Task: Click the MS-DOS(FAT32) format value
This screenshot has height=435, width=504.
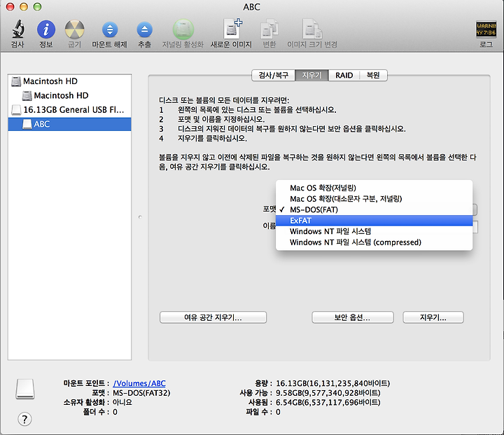Action: point(141,393)
